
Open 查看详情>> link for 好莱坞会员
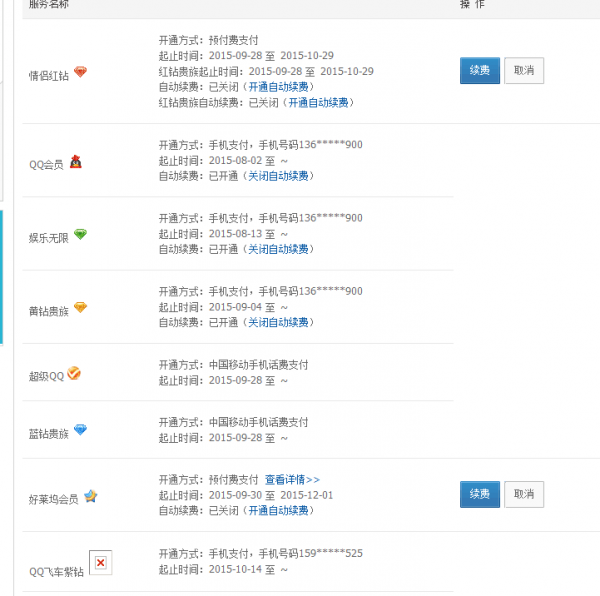coord(292,479)
